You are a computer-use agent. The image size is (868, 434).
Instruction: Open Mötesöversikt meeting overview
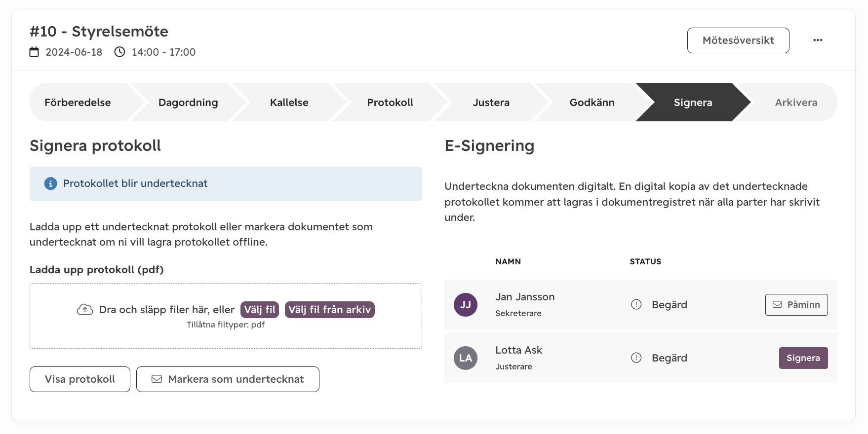(x=738, y=40)
